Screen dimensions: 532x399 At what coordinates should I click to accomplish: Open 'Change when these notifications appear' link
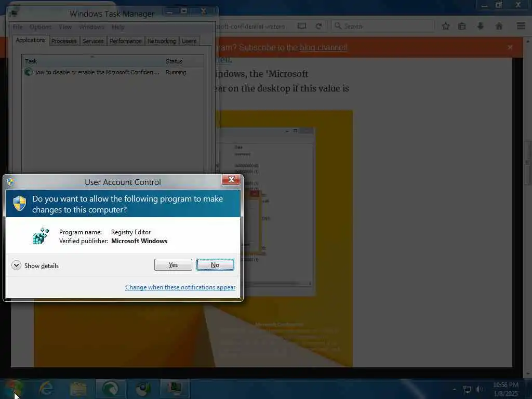[x=180, y=287]
